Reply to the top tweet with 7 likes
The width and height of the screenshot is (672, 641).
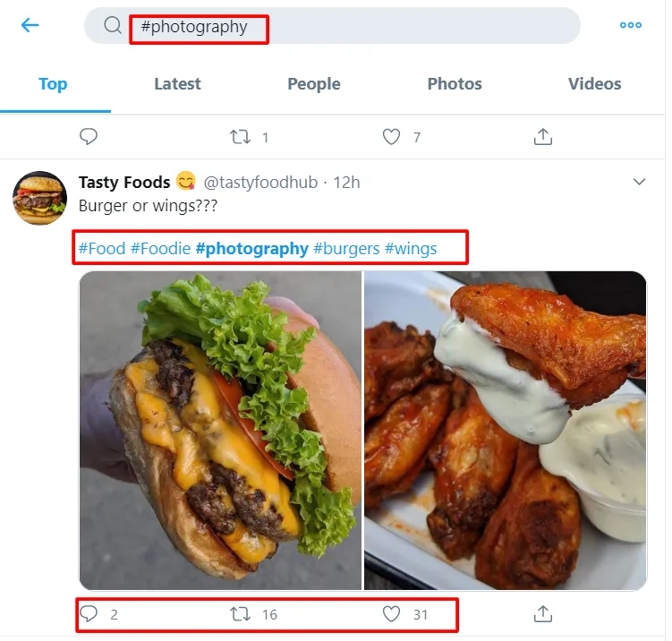pos(89,137)
